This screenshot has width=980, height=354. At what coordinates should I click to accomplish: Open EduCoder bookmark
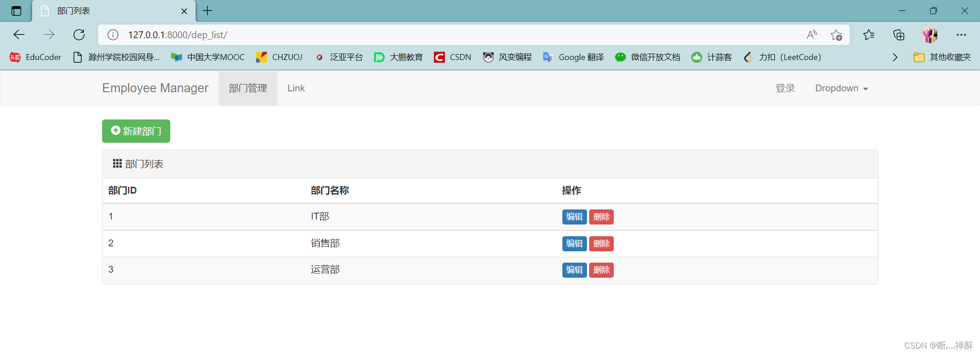[35, 57]
